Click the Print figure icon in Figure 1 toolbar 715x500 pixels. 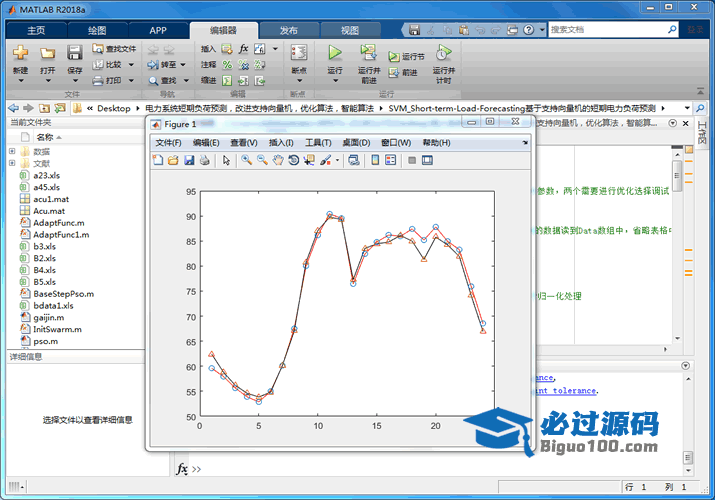pos(205,160)
